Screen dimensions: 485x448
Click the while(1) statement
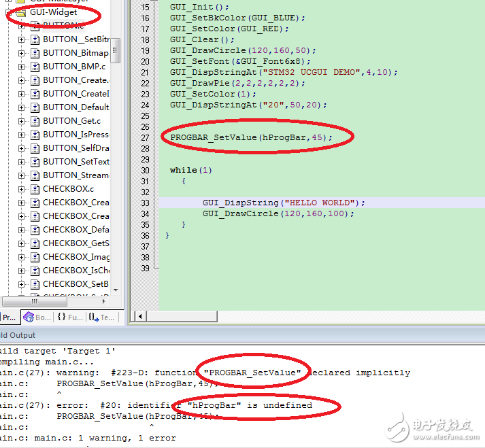191,170
